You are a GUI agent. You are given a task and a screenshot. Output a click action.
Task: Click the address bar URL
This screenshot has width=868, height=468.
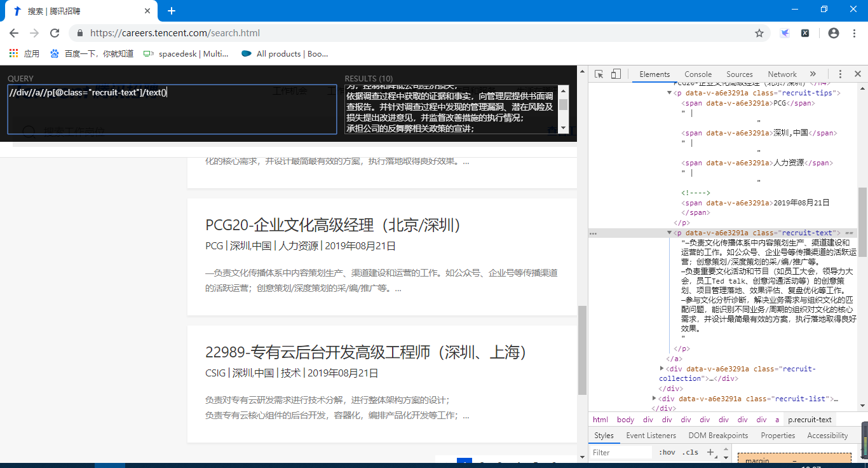175,33
